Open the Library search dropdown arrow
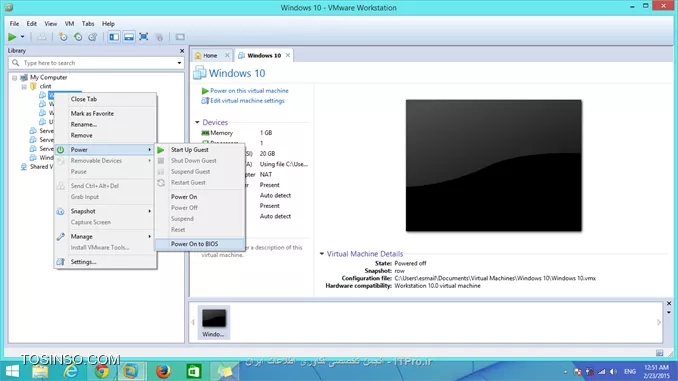The image size is (678, 381). [179, 63]
